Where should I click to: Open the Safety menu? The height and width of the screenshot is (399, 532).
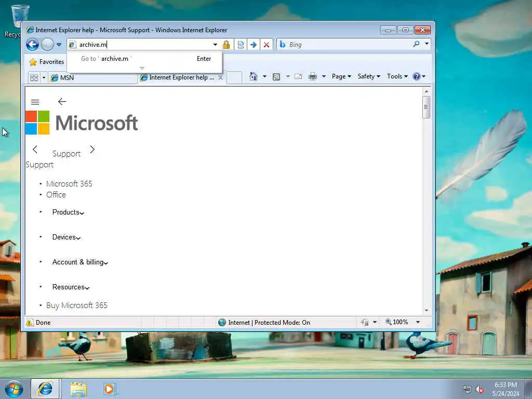[x=369, y=76]
